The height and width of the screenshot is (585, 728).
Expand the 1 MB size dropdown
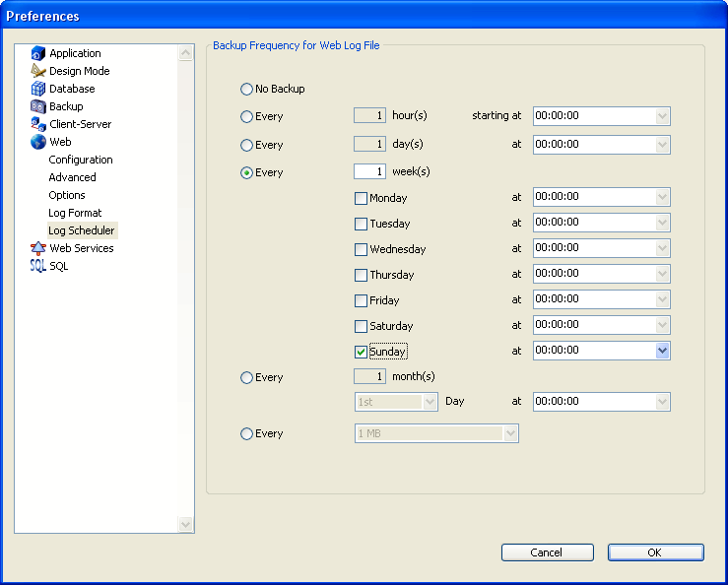pos(509,433)
